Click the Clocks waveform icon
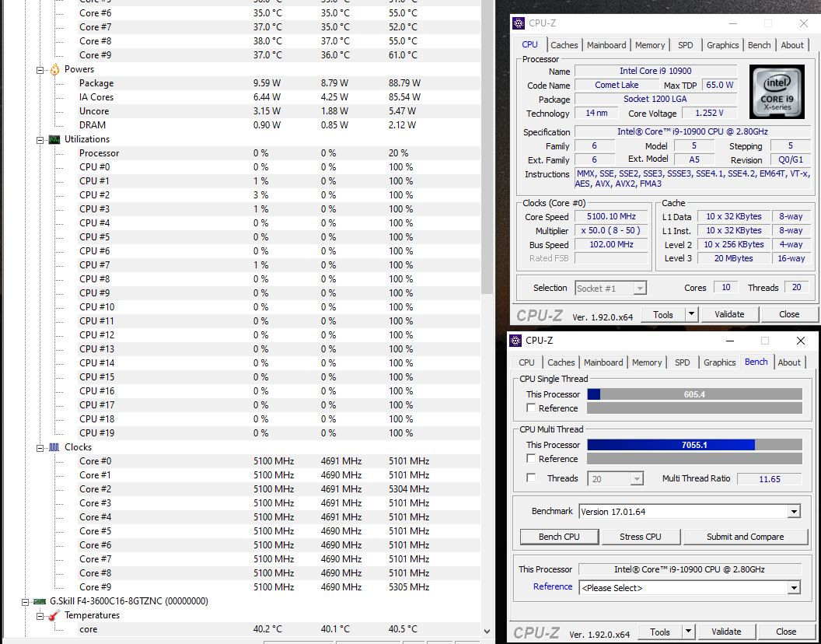Viewport: 821px width, 644px height. pyautogui.click(x=55, y=447)
